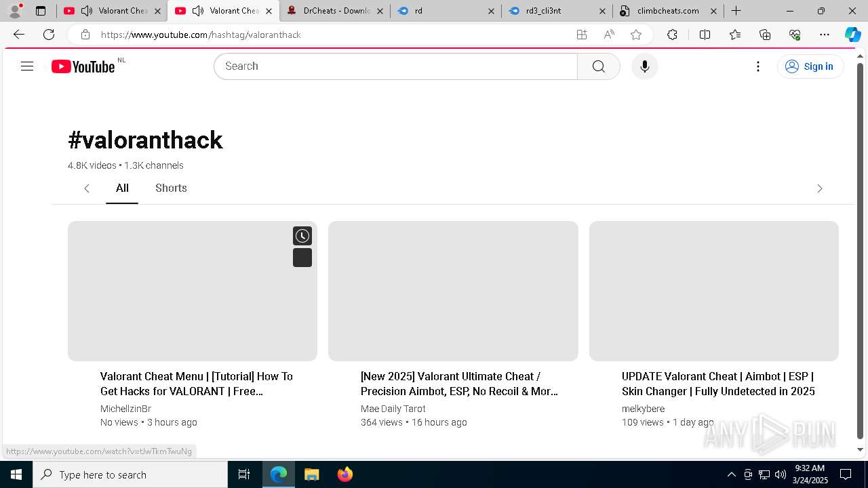The image size is (868, 488).
Task: Click the page vertical scrollbar
Action: pos(860,251)
